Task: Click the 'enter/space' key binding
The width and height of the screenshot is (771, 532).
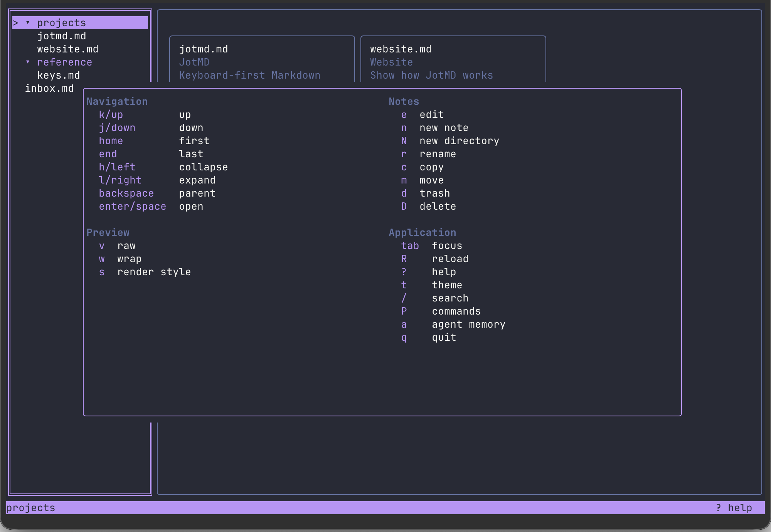Action: tap(133, 206)
